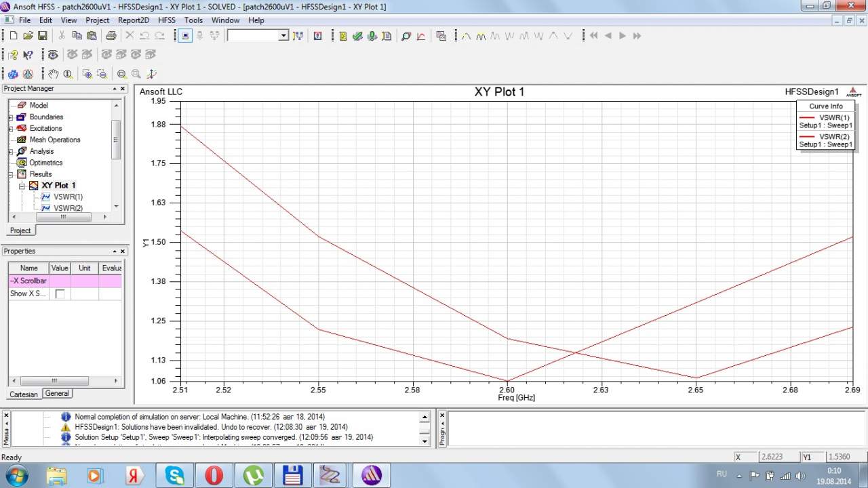The width and height of the screenshot is (868, 488).
Task: Collapse the XY Plot 1 node
Action: [22, 186]
